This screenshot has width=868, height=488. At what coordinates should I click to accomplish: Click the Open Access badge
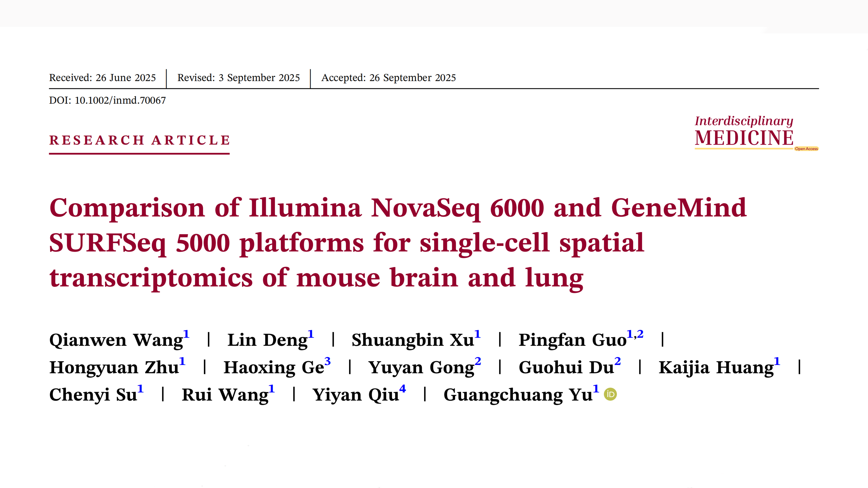[x=806, y=149]
